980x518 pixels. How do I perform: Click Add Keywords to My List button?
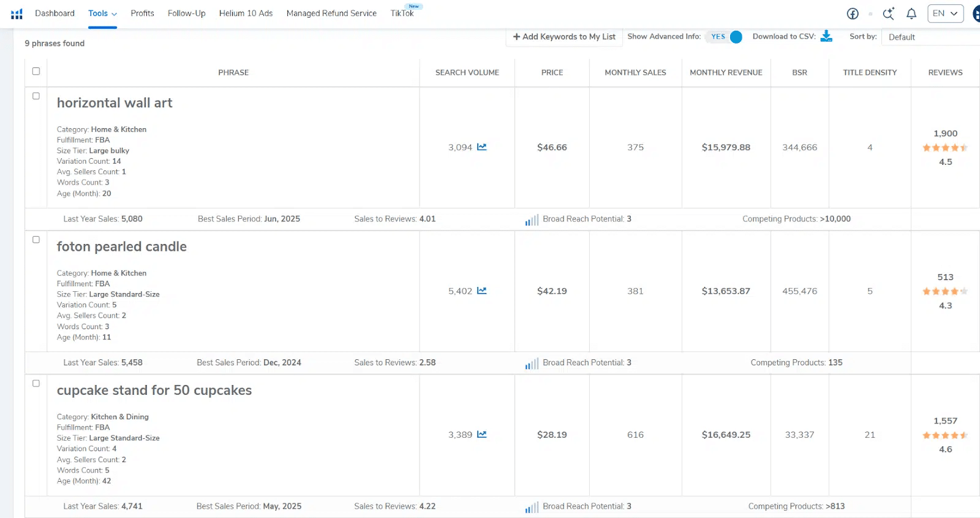coord(564,37)
